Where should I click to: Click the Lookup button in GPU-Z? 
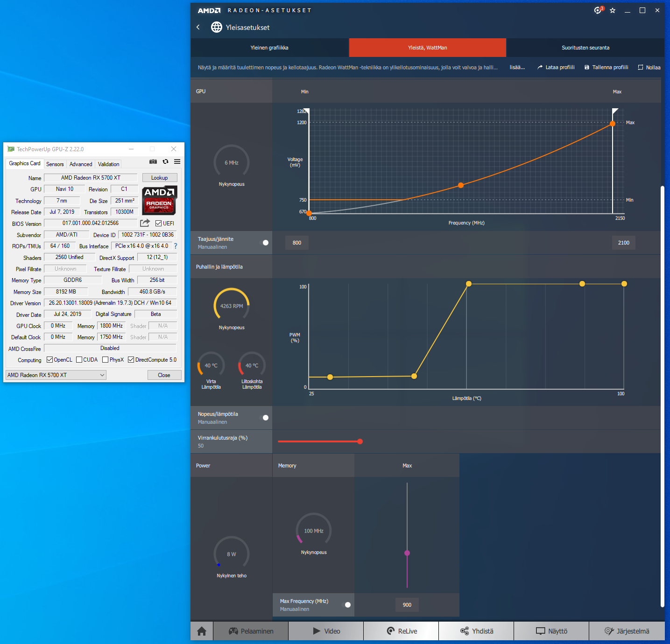pos(159,178)
